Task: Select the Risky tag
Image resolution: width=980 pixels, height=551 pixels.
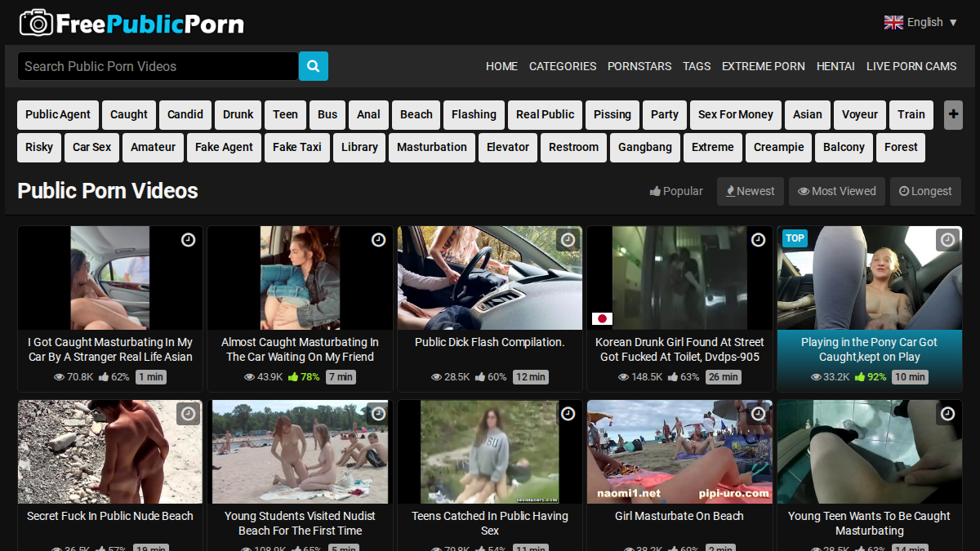Action: [39, 148]
